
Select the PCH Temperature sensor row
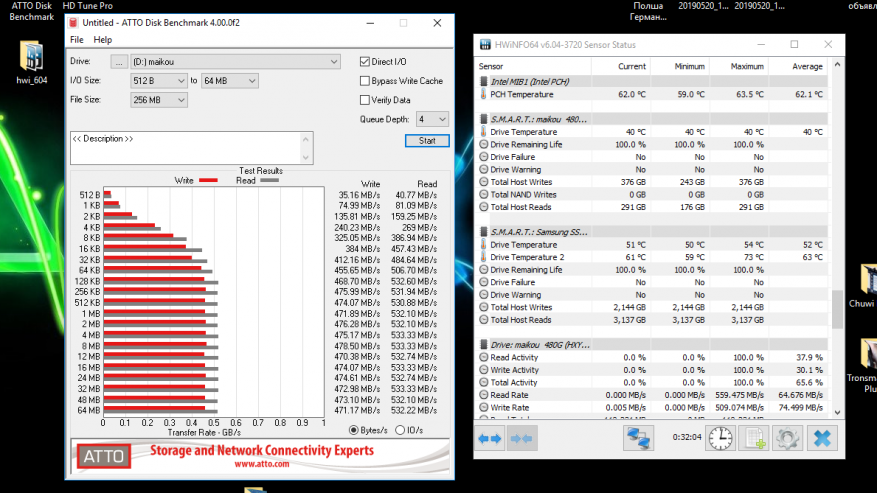coord(652,94)
